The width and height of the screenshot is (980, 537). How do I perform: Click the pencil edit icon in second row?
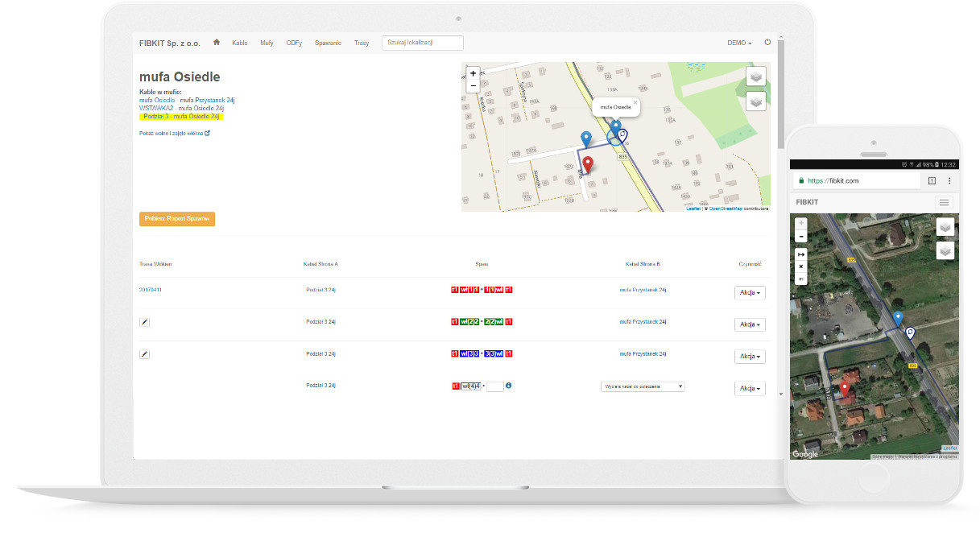click(144, 322)
